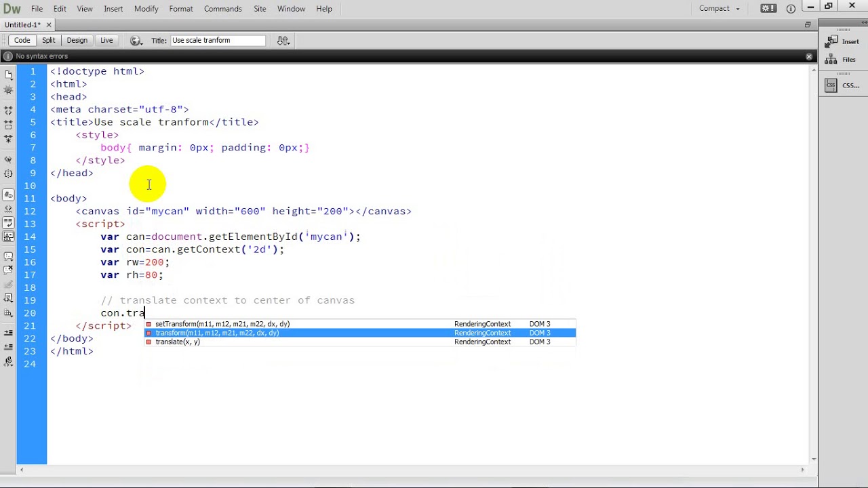Switch to Code view
The width and height of the screenshot is (868, 488).
[22, 40]
